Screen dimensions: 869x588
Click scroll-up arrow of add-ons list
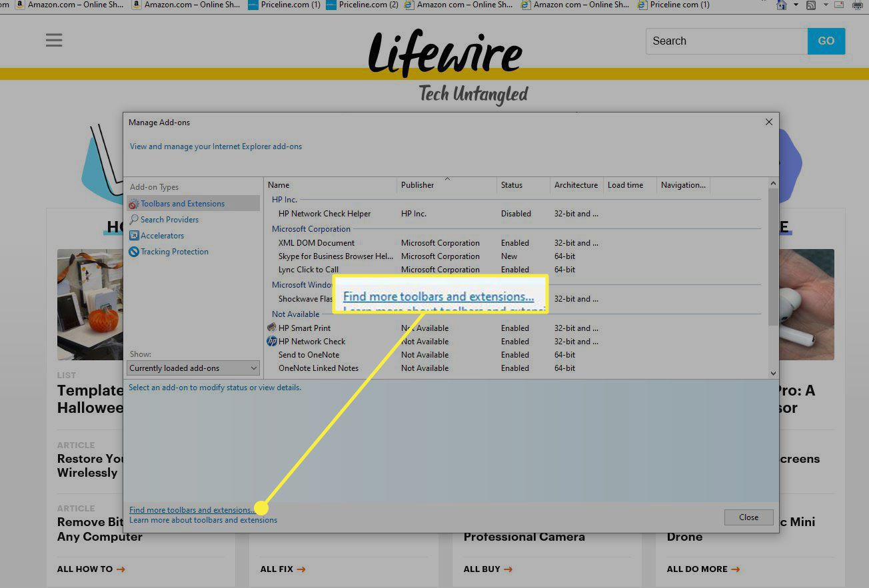click(773, 183)
